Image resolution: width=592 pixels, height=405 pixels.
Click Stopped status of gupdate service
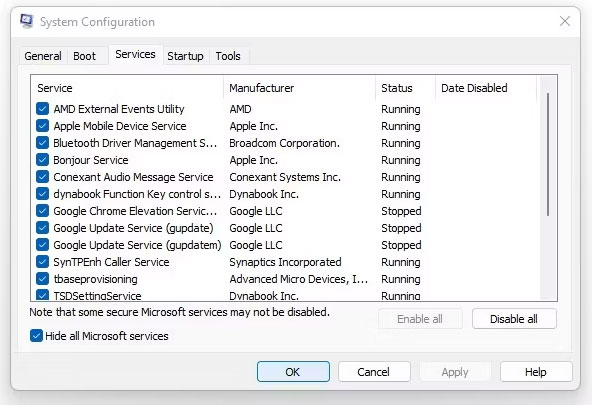coord(401,228)
